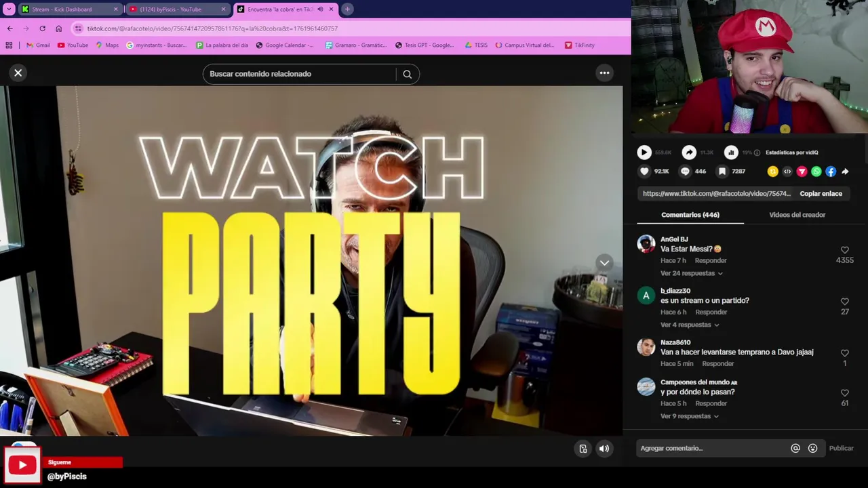Like the video with the heart icon

click(644, 171)
